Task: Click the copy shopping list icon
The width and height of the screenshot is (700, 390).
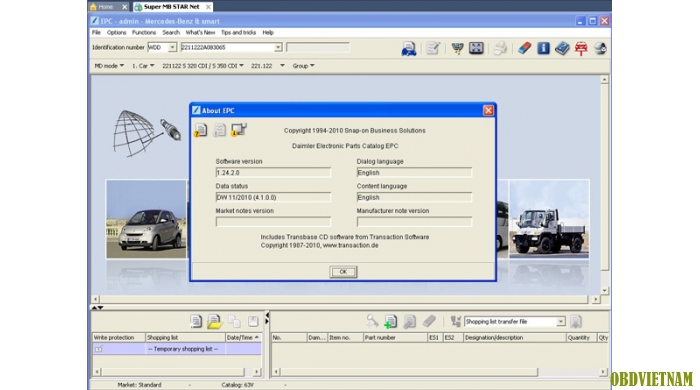Action: pos(234,321)
